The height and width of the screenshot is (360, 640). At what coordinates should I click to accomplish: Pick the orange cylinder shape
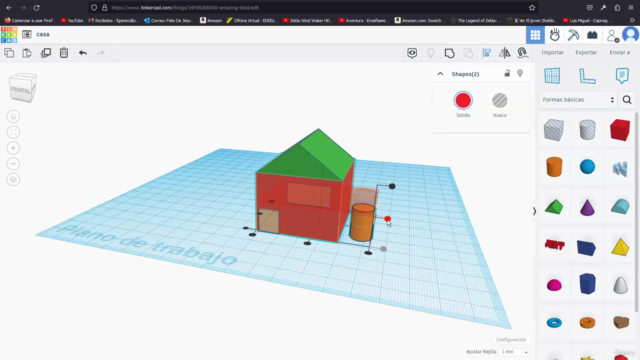coord(554,167)
